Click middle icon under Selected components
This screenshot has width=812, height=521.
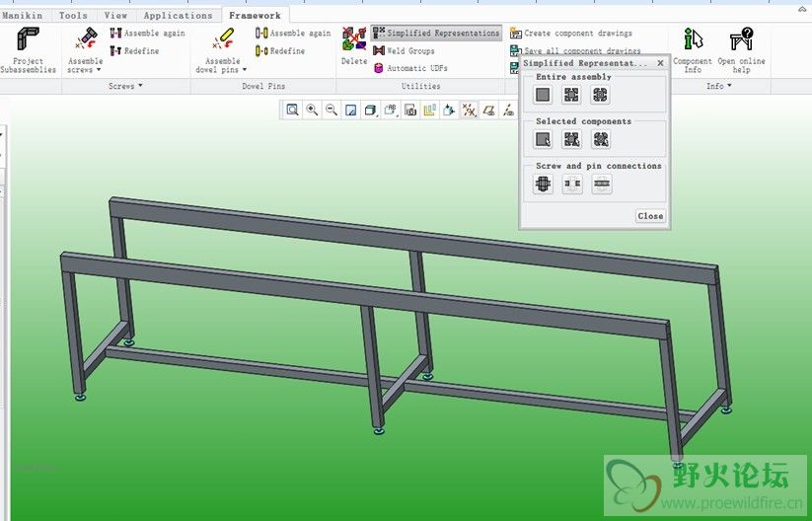[x=571, y=139]
